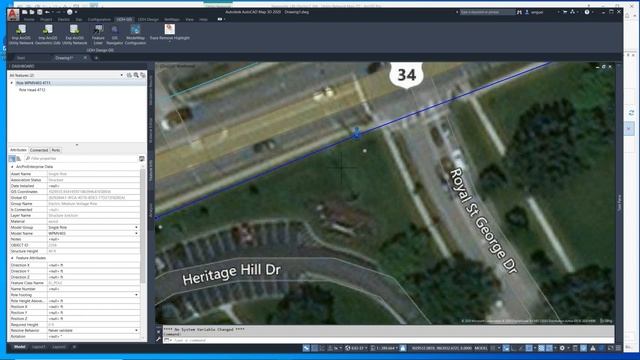Collapse the Feature Attributes section
The width and height of the screenshot is (640, 360).
(x=12, y=258)
